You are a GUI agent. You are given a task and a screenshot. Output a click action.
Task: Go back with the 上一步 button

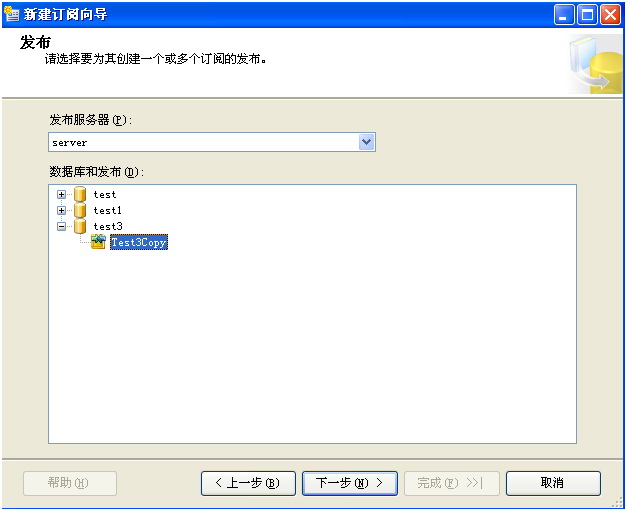click(x=248, y=483)
